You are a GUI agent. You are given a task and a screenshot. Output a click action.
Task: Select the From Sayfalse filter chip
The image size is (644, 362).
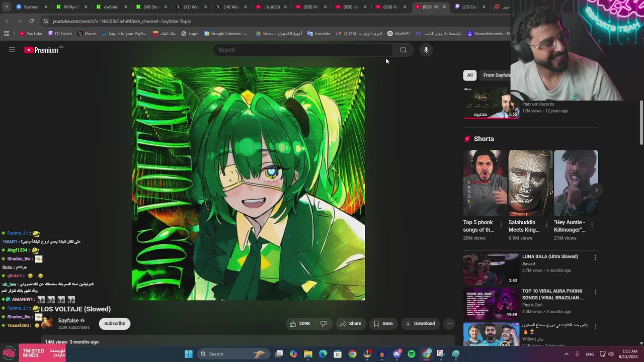497,75
